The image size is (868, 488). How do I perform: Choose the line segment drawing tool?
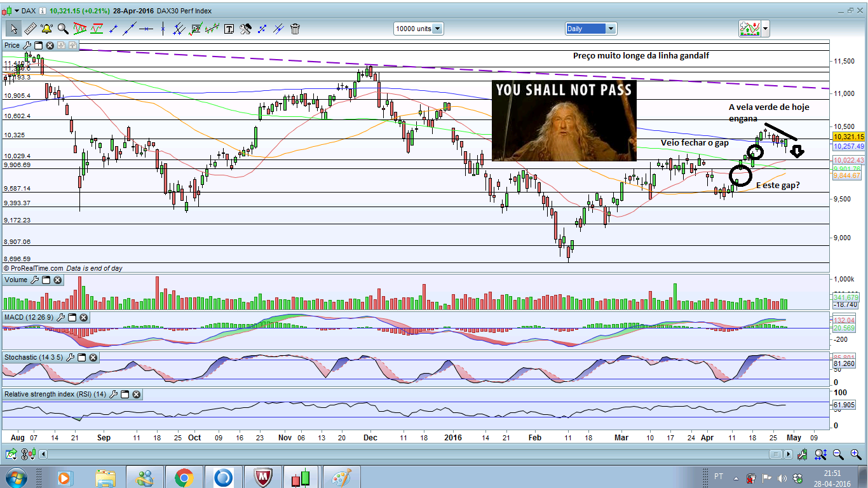pyautogui.click(x=114, y=29)
